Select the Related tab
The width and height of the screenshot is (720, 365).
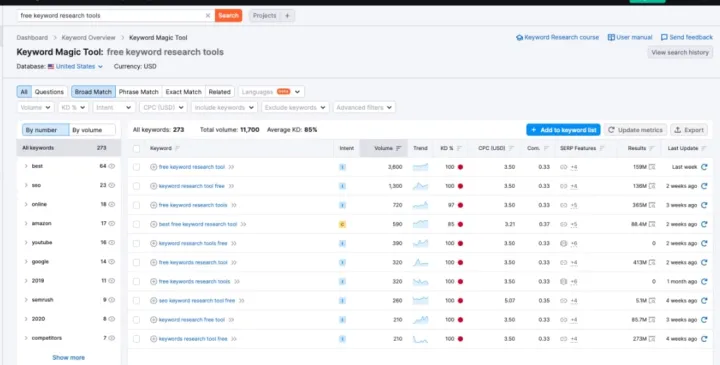219,92
